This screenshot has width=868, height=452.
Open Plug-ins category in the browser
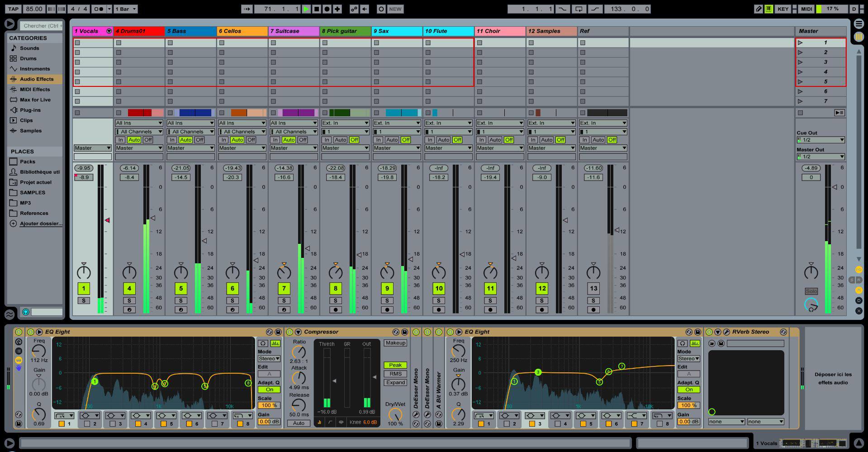[x=30, y=110]
